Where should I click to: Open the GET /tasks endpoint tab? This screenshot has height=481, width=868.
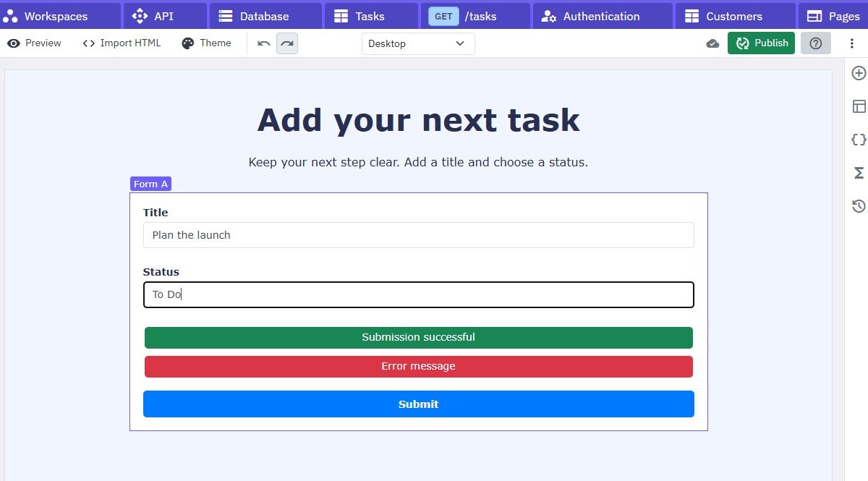[475, 16]
